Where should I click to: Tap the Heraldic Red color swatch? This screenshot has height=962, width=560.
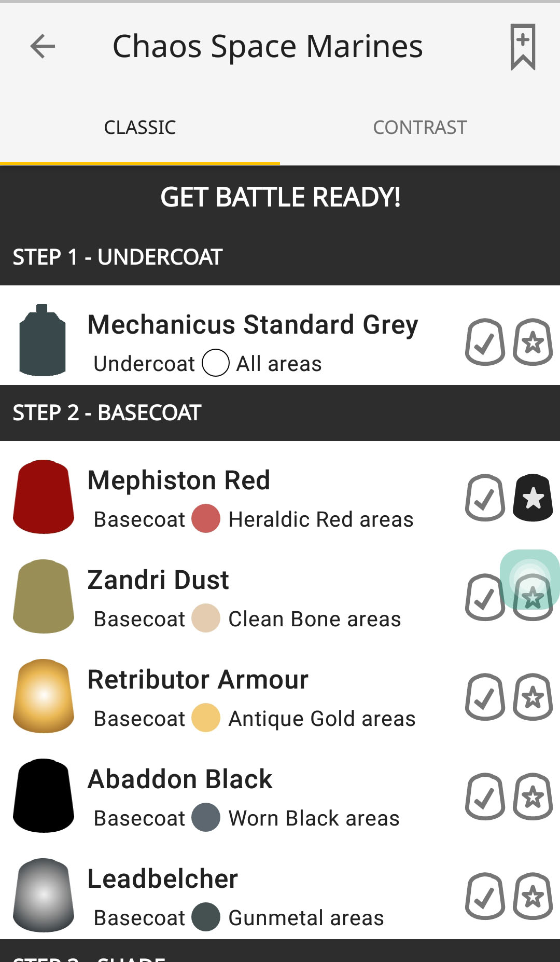click(x=206, y=518)
